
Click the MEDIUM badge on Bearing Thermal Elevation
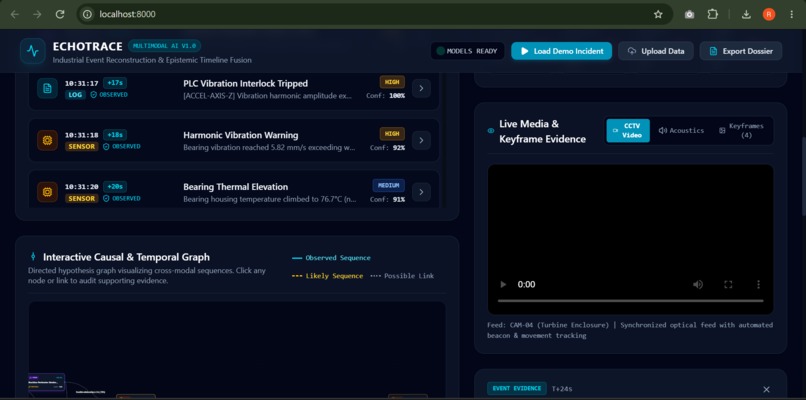coord(389,186)
